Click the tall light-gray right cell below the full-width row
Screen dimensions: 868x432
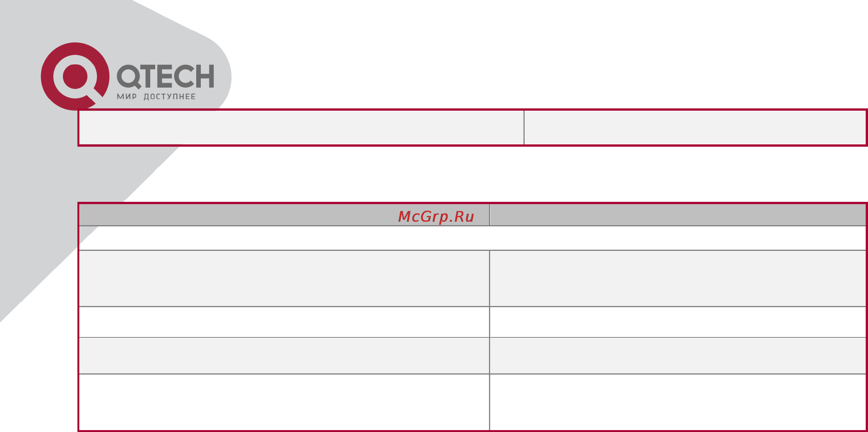(x=678, y=278)
